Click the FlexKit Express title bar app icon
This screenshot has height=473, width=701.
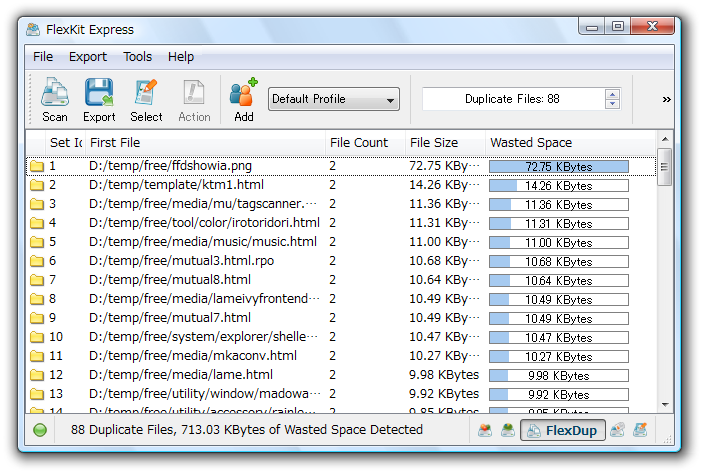tap(33, 30)
